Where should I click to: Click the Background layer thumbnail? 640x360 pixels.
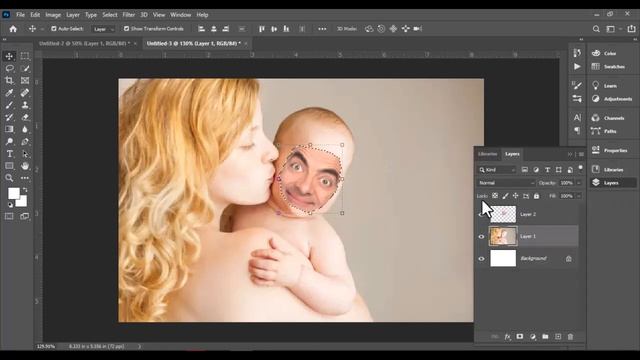point(503,258)
